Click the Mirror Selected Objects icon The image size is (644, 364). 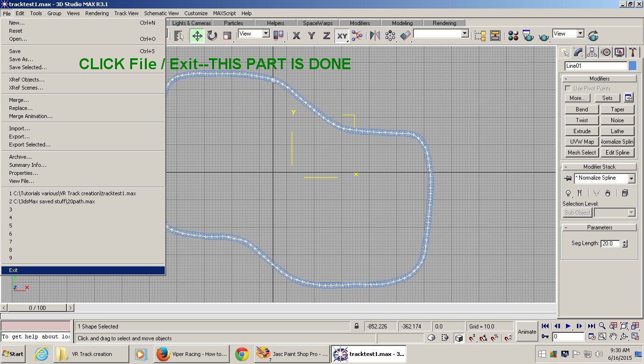(x=375, y=36)
